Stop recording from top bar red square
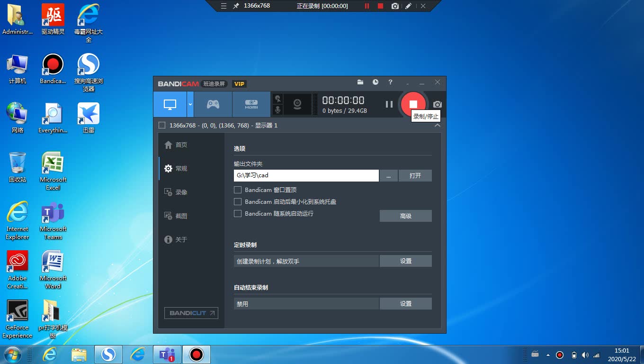 pyautogui.click(x=380, y=6)
